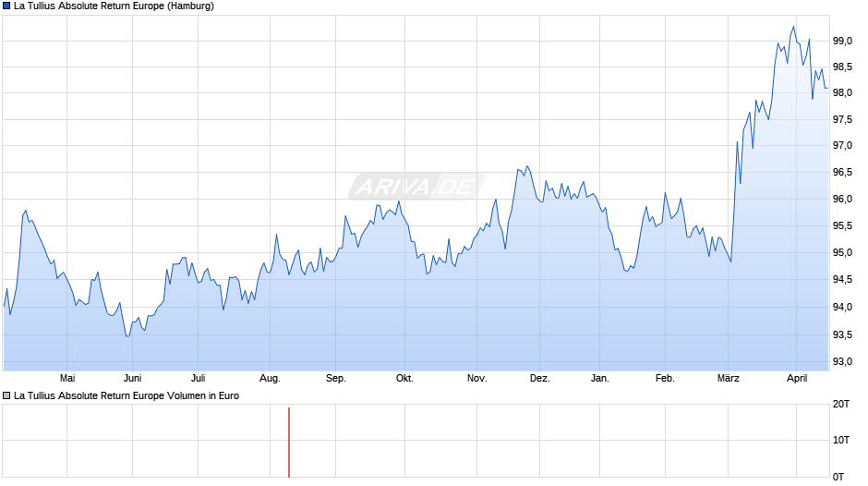This screenshot has width=868, height=486.
Task: Click the 94,0 price axis value
Action: (x=842, y=307)
